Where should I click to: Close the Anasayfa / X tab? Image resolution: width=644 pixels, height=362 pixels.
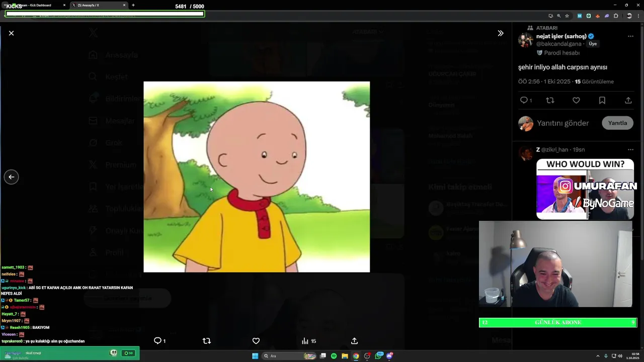pos(124,5)
